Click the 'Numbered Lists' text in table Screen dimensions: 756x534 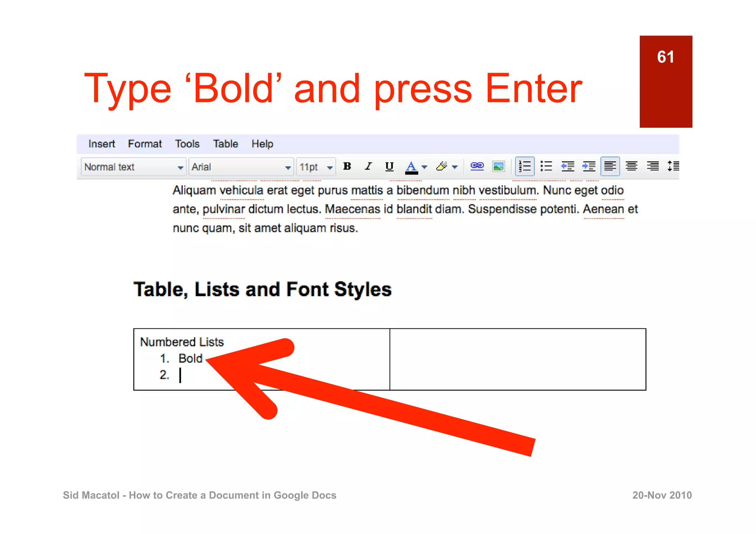pos(182,342)
